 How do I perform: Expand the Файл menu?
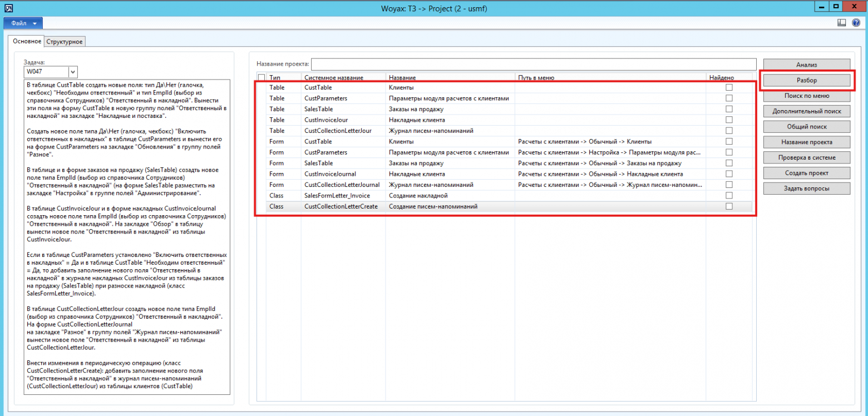tap(23, 23)
